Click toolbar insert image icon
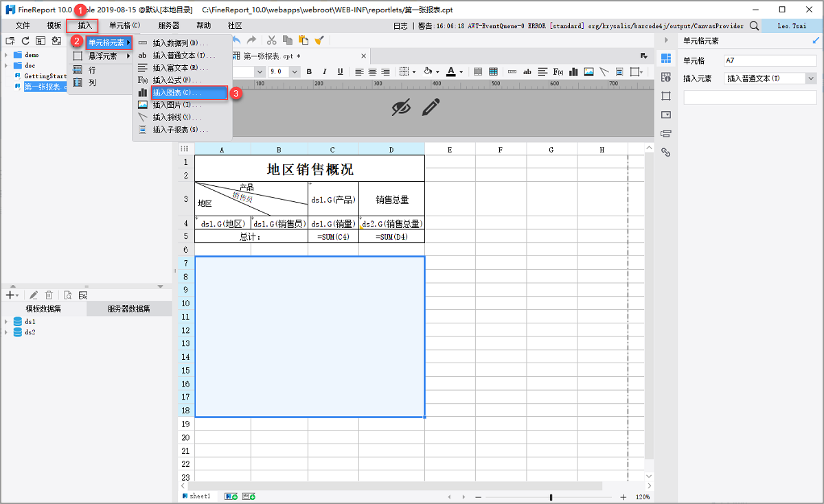 tap(588, 71)
